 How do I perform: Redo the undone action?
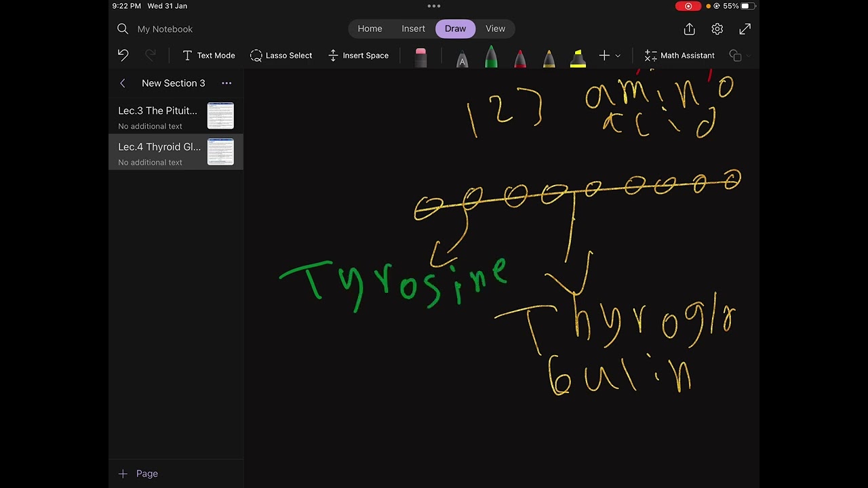tap(151, 55)
